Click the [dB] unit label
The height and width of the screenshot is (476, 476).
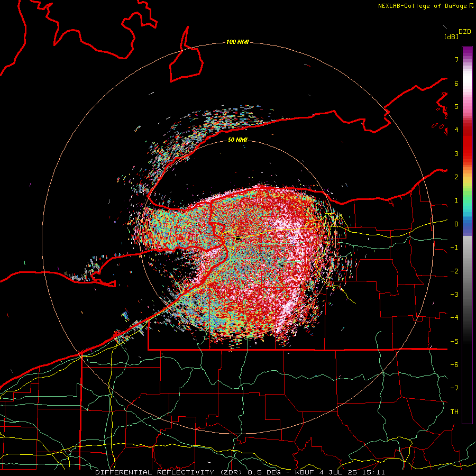[x=451, y=36]
